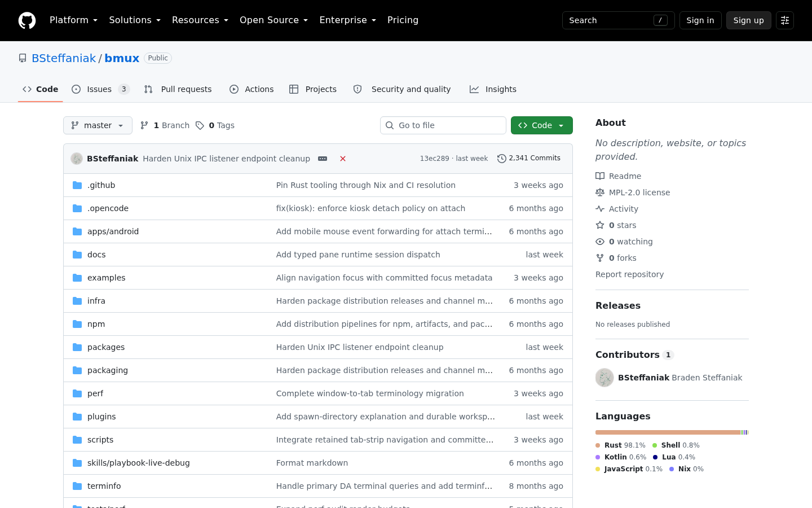Image resolution: width=812 pixels, height=508 pixels.
Task: Expand commit message ellipsis button
Action: coord(323,159)
